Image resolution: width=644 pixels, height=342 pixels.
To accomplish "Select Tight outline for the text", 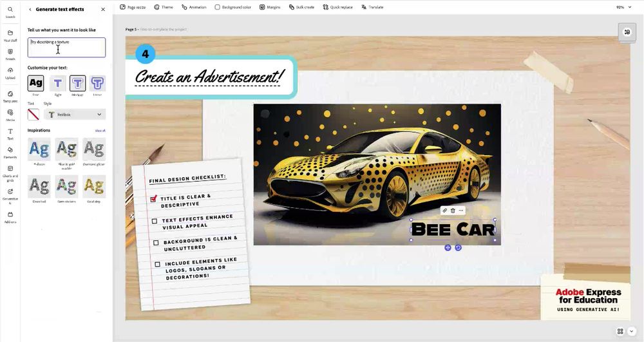I will (x=57, y=83).
